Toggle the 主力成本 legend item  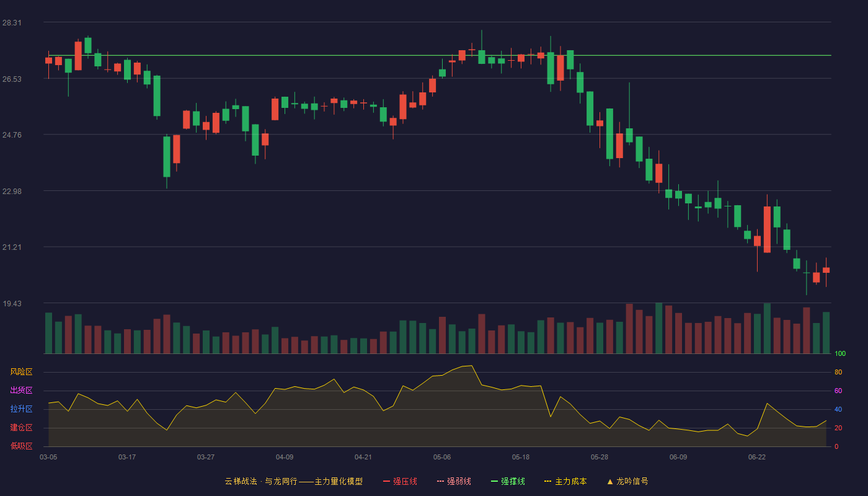[565, 481]
